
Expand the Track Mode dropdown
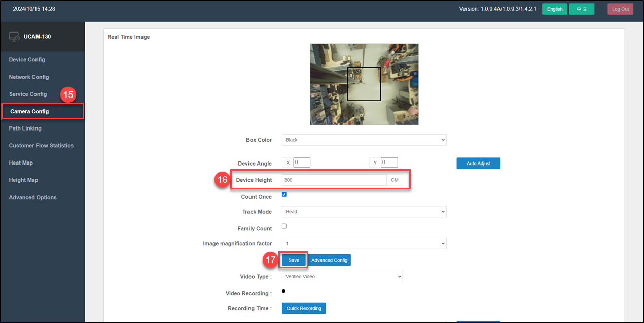[x=364, y=212]
